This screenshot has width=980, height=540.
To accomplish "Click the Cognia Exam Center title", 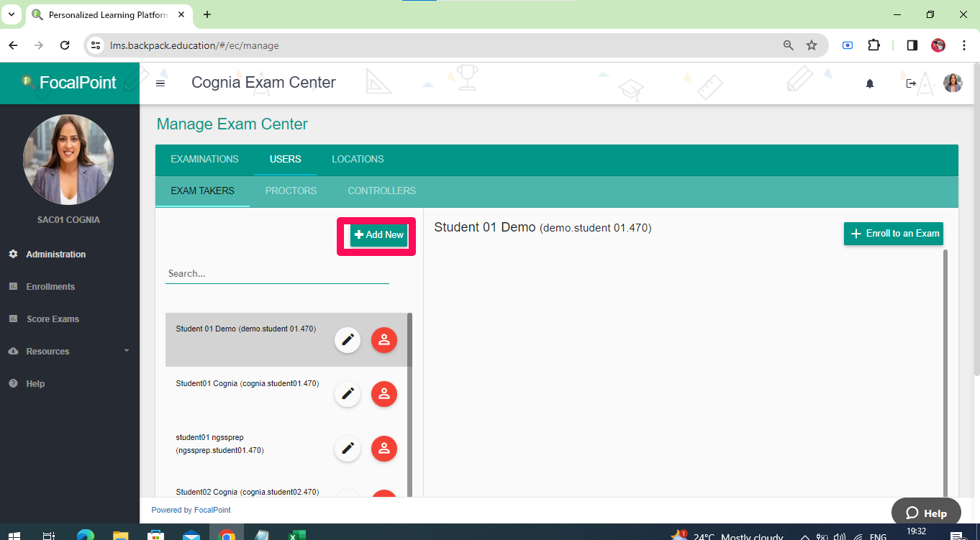I will (x=263, y=83).
